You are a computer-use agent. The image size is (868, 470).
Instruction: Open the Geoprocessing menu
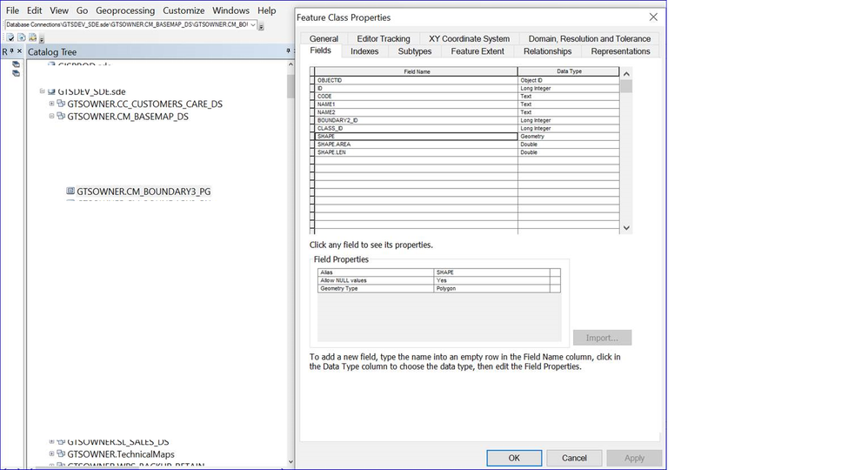(x=125, y=10)
